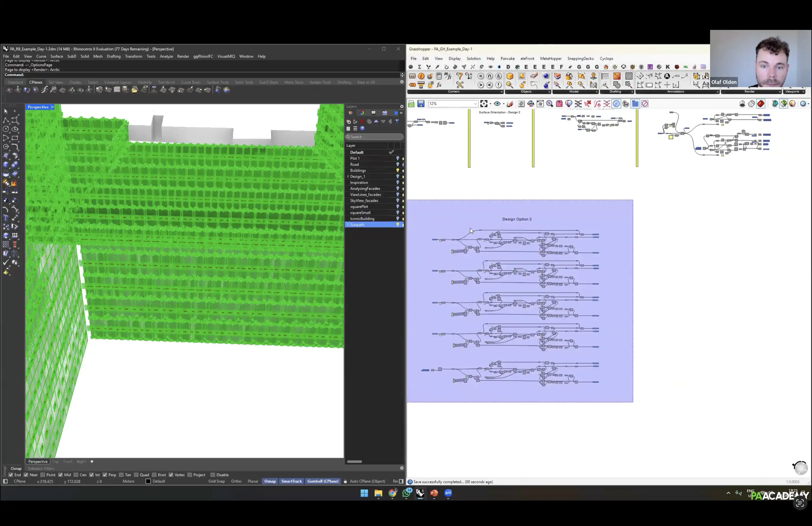Open the 12% zoom combo box in Grasshopper

[x=453, y=104]
